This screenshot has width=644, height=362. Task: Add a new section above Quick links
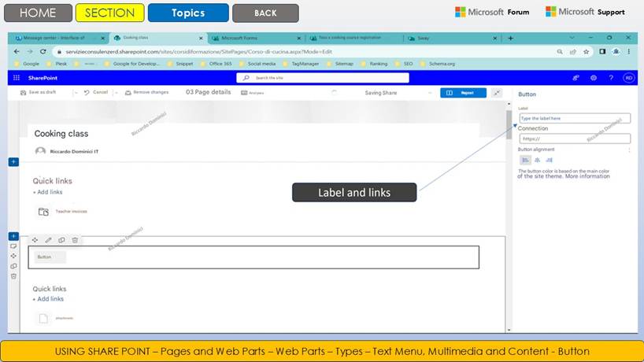(13, 162)
